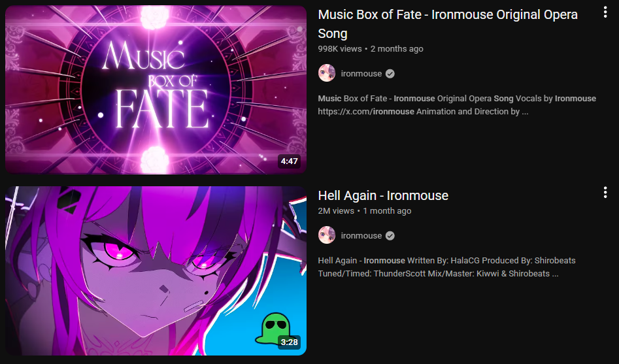Click the Music Box of Fate description snippet
The width and height of the screenshot is (619, 364).
(x=457, y=105)
